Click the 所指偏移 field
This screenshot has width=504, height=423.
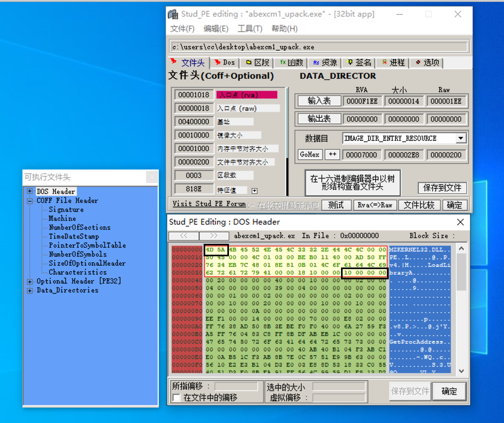[236, 387]
